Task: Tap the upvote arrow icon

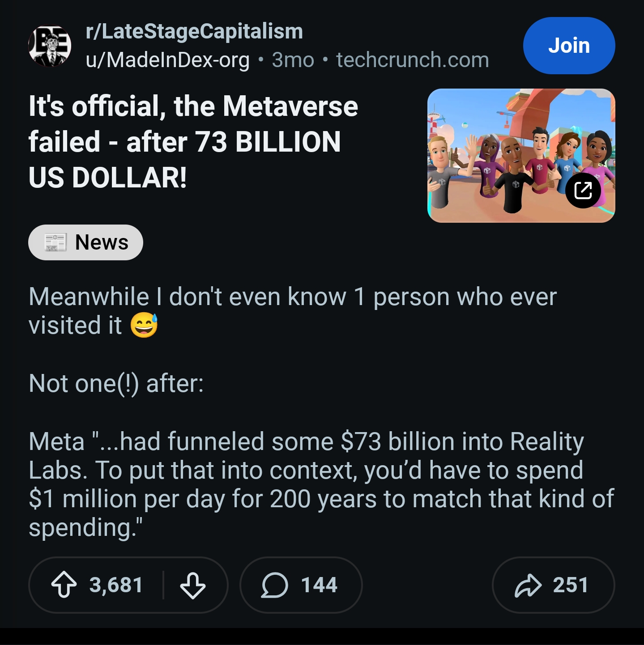Action: (x=64, y=585)
